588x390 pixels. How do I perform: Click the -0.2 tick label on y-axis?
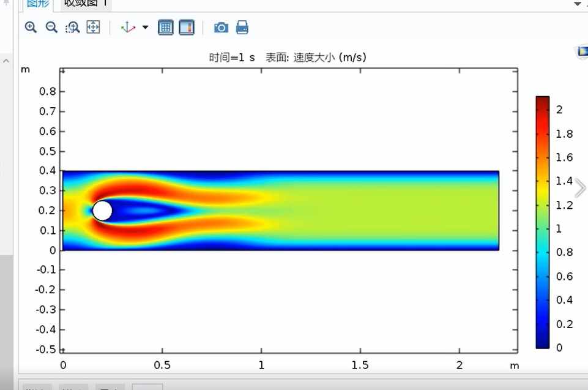[46, 290]
